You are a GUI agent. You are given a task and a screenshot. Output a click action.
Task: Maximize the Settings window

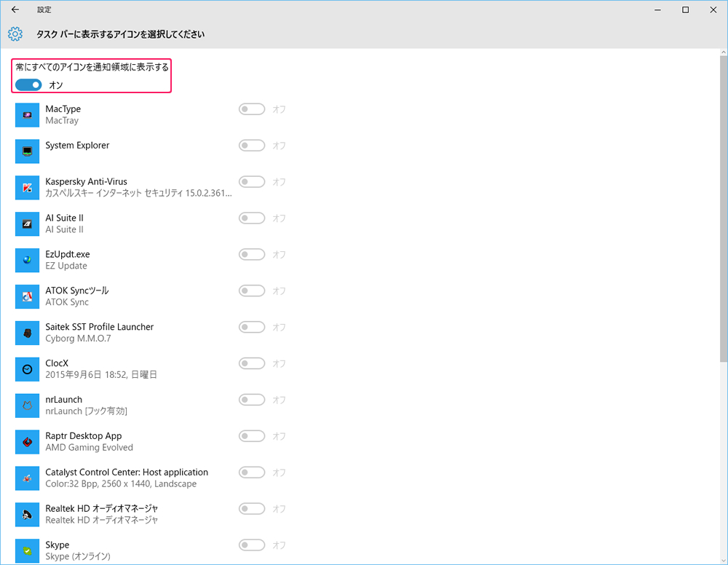685,9
